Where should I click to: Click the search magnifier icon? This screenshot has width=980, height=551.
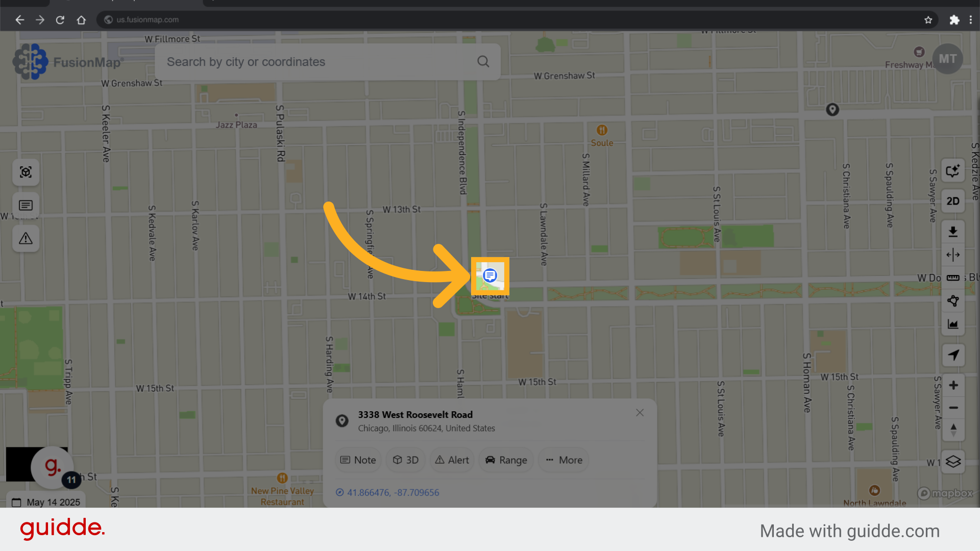pos(483,62)
